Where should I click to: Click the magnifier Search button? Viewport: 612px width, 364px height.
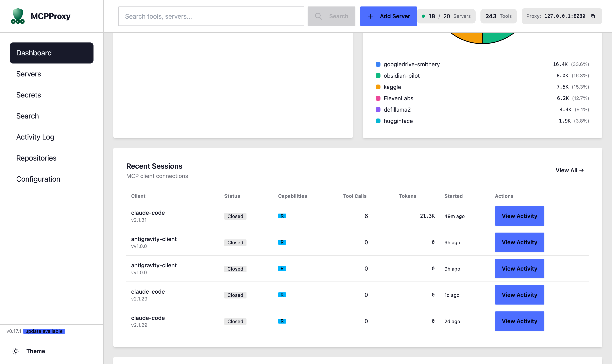pyautogui.click(x=331, y=16)
